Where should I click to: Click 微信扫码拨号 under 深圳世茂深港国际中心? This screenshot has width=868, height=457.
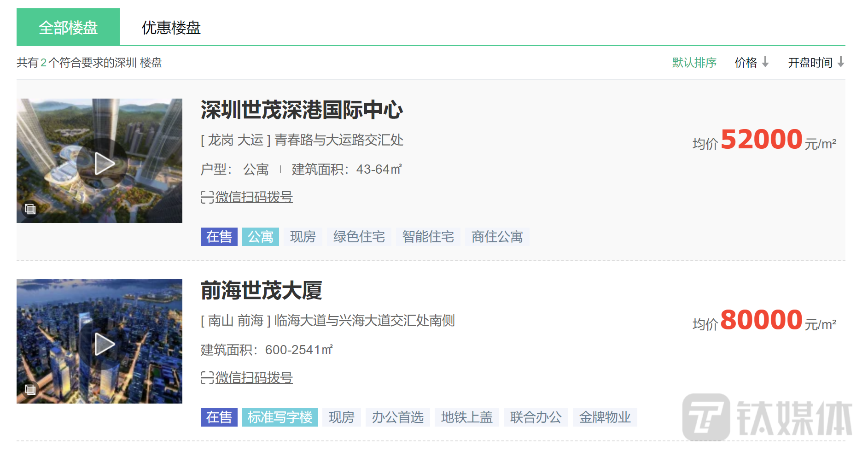pos(254,197)
